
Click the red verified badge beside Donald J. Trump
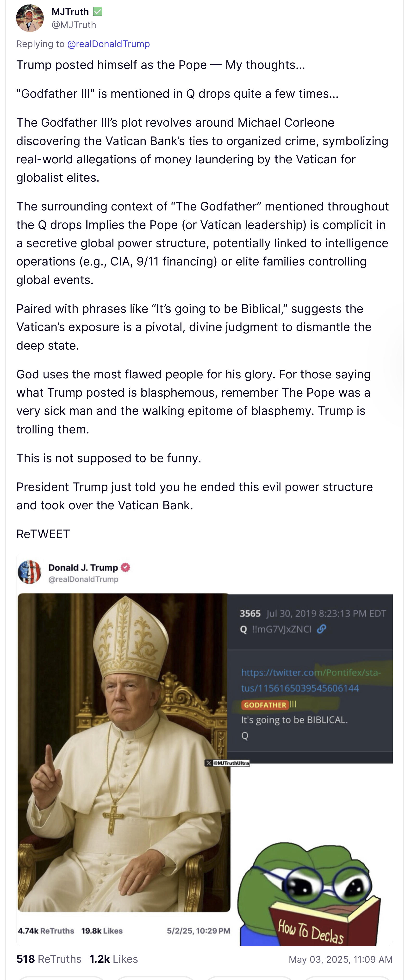coord(126,568)
